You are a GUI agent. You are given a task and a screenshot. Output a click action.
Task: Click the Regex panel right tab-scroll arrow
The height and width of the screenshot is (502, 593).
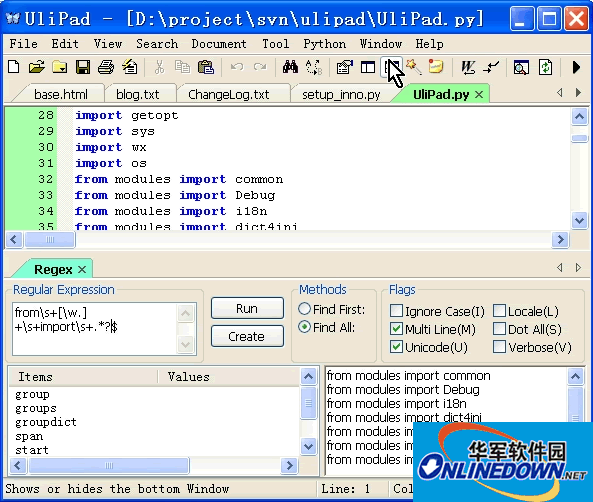(x=578, y=267)
